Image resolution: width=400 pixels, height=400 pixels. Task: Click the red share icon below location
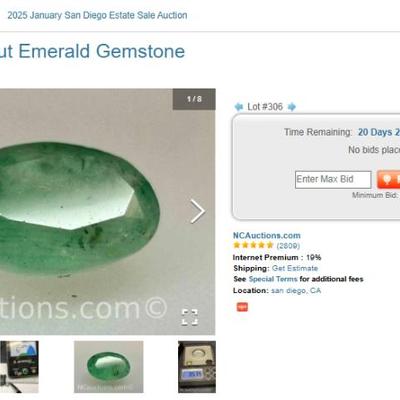coord(242,307)
